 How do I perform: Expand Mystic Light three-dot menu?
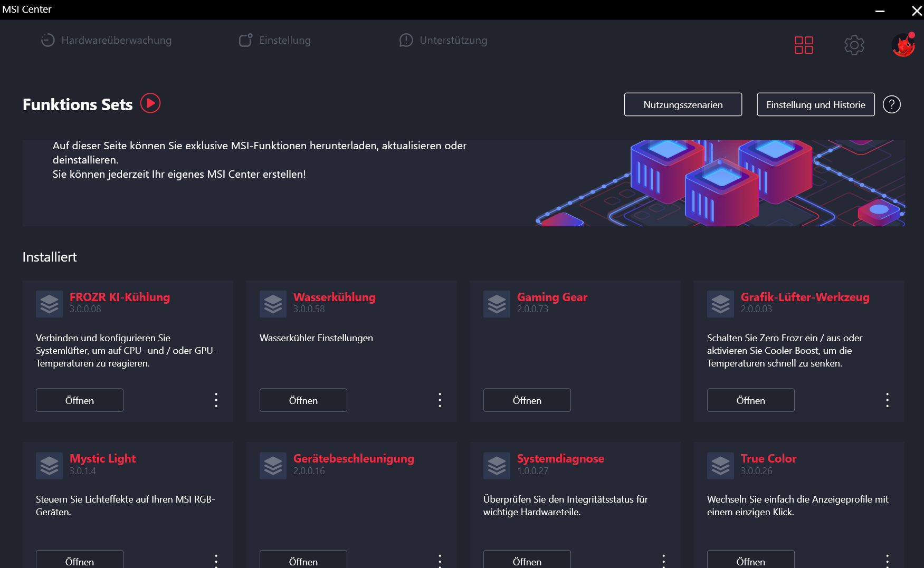(x=216, y=561)
